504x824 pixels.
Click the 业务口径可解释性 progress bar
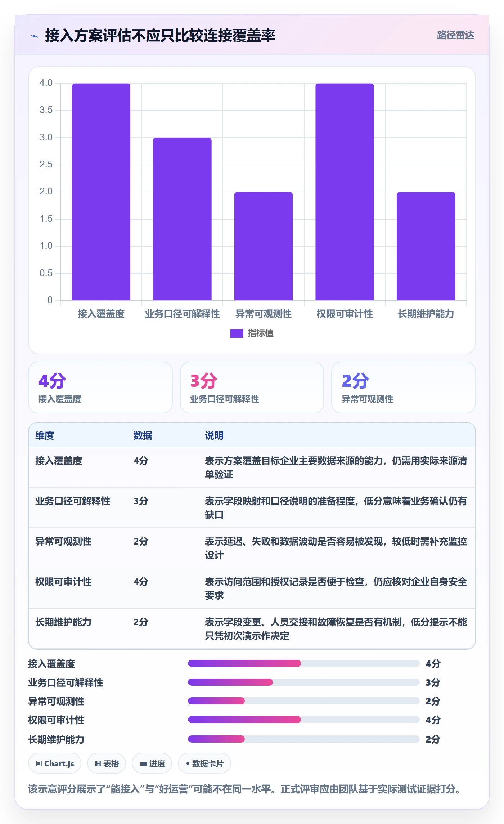click(x=304, y=682)
